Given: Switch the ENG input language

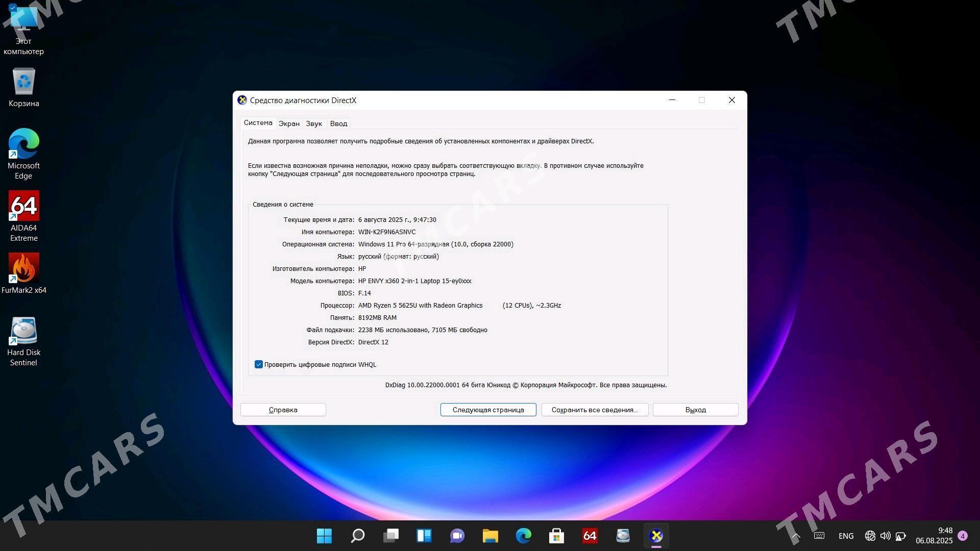Looking at the screenshot, I should (846, 536).
